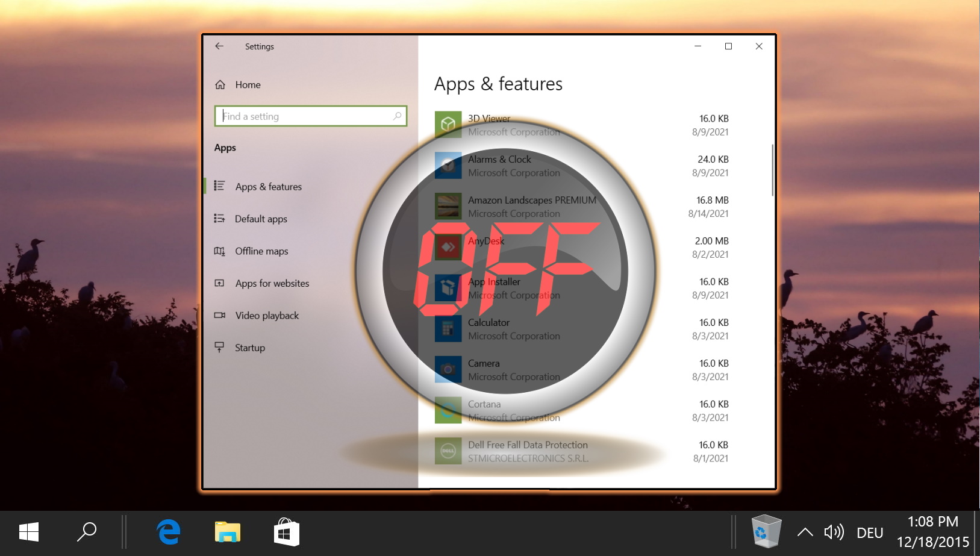This screenshot has width=980, height=556.
Task: Open Microsoft Store from the taskbar
Action: 286,532
